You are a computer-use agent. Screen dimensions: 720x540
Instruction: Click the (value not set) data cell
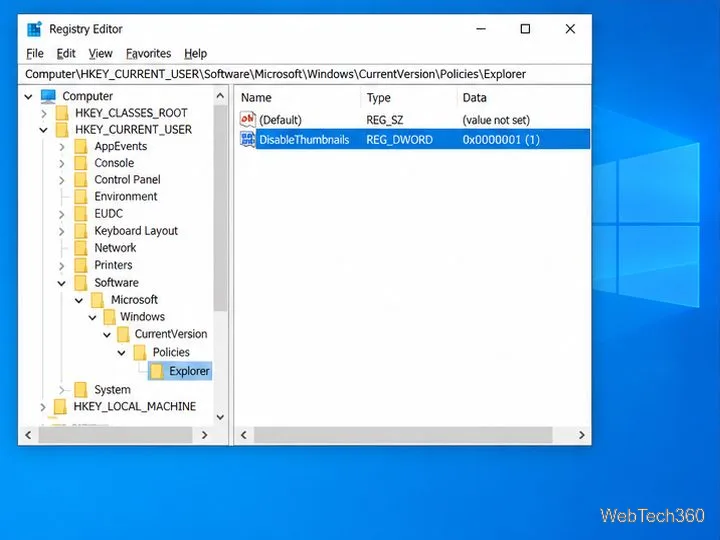pyautogui.click(x=496, y=120)
